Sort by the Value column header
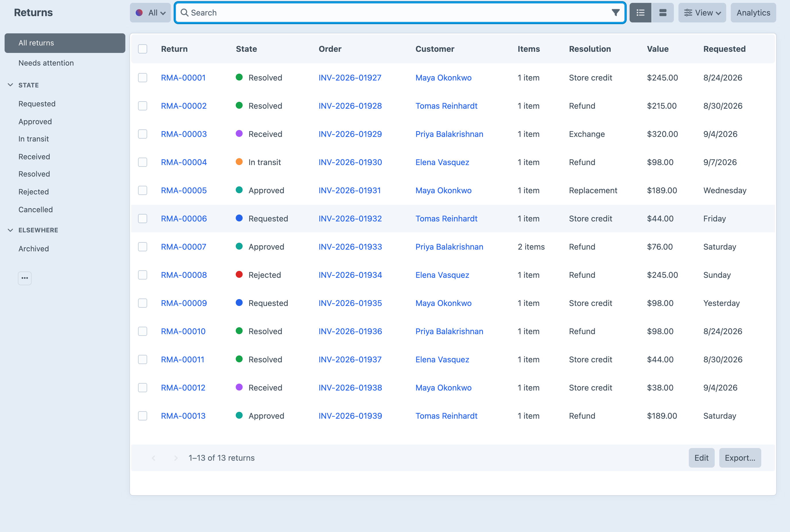790x532 pixels. [658, 49]
